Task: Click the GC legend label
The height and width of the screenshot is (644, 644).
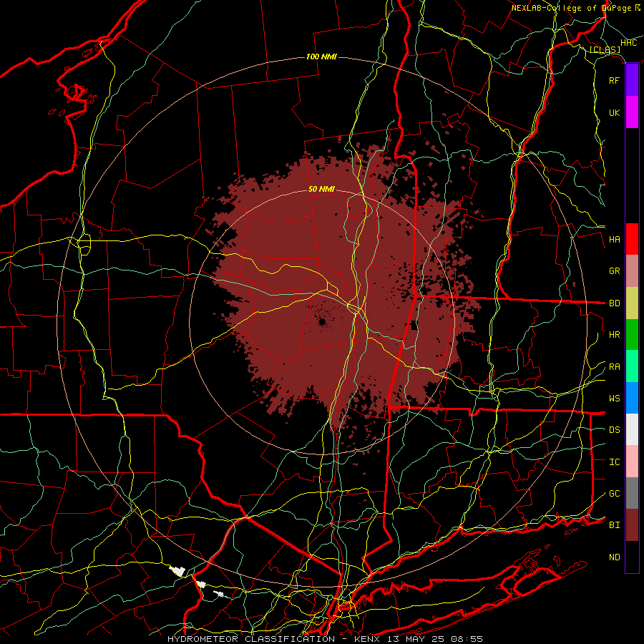Action: tap(614, 494)
